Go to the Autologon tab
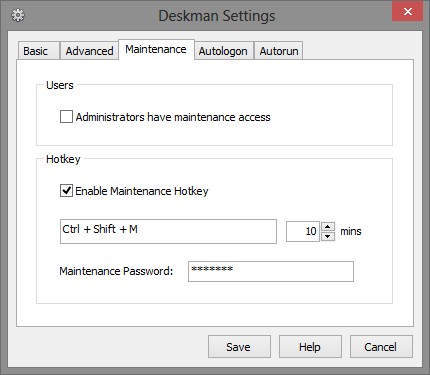The height and width of the screenshot is (375, 430). (x=223, y=51)
